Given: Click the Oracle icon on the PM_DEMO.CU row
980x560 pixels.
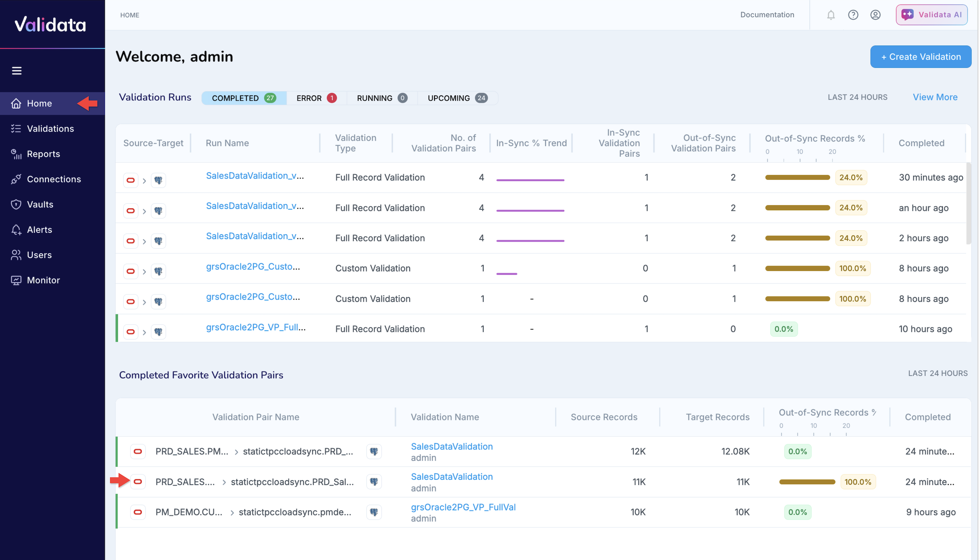Looking at the screenshot, I should tap(138, 512).
